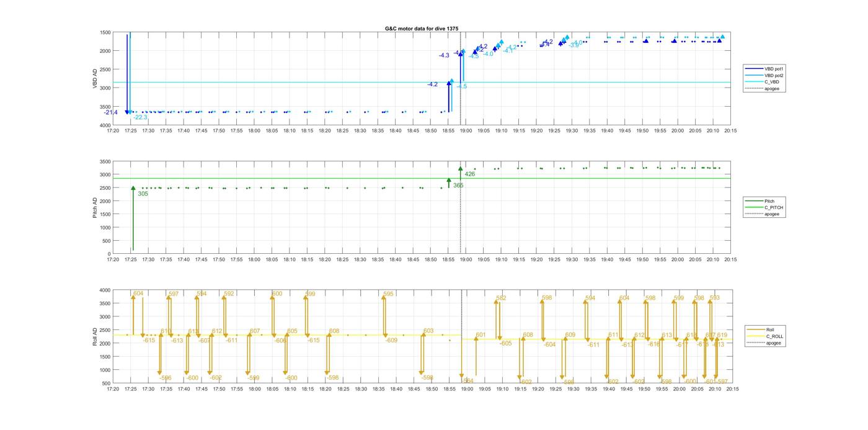Select the "Pitch" legend entry
The width and height of the screenshot is (868, 430).
click(760, 201)
